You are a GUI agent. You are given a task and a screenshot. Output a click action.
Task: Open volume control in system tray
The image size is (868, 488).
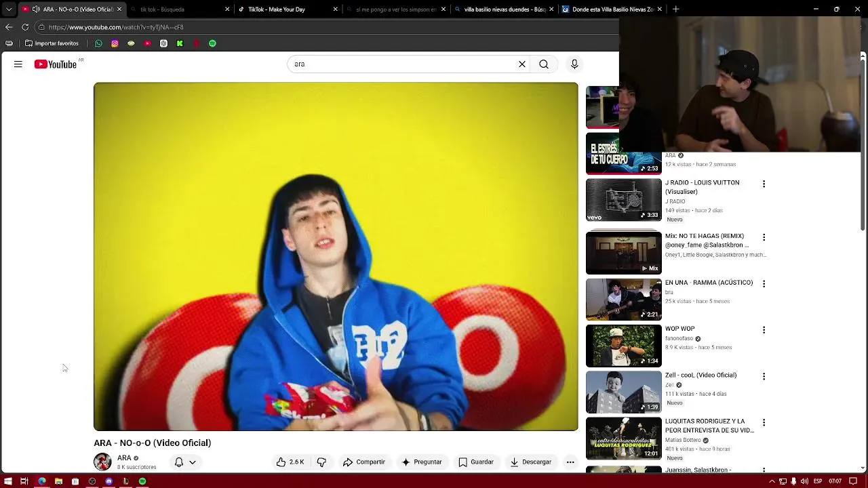804,481
